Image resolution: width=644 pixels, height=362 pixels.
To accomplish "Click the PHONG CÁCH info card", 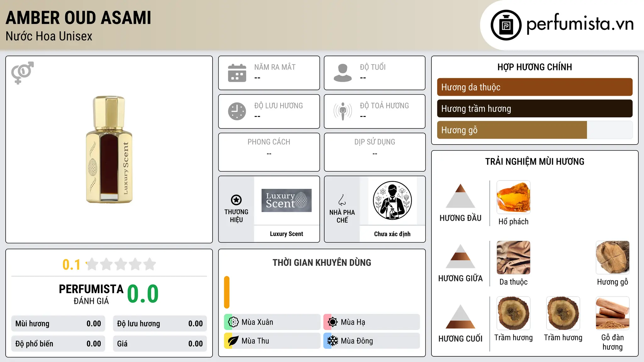I will coord(269,152).
